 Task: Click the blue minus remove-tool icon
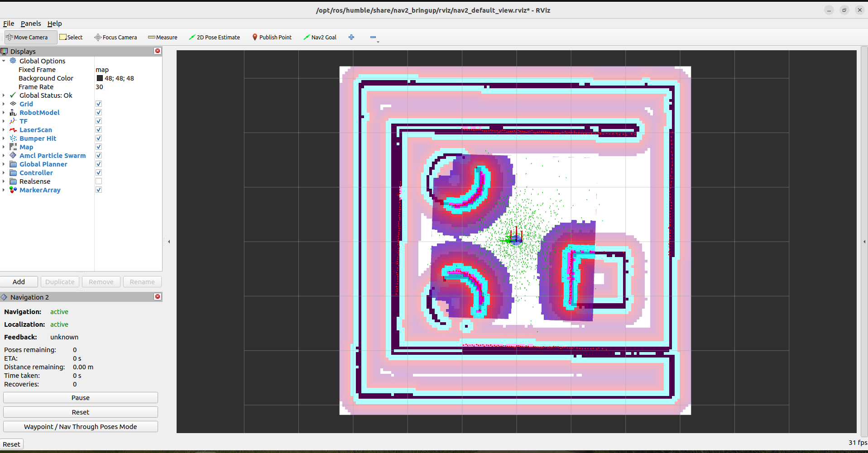[x=373, y=37]
